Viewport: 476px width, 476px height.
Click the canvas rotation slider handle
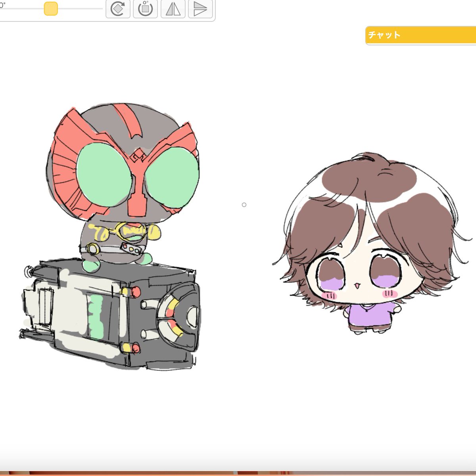(x=51, y=8)
